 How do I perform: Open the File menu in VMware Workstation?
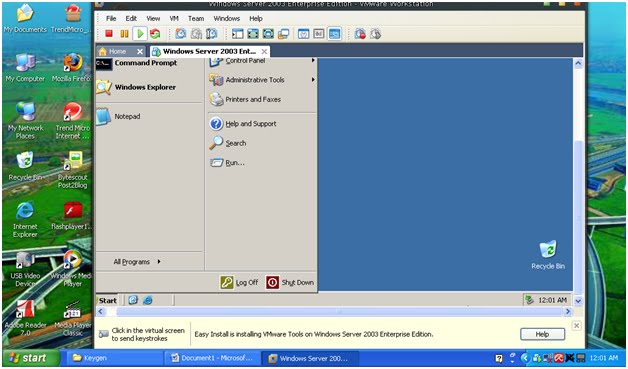click(111, 18)
